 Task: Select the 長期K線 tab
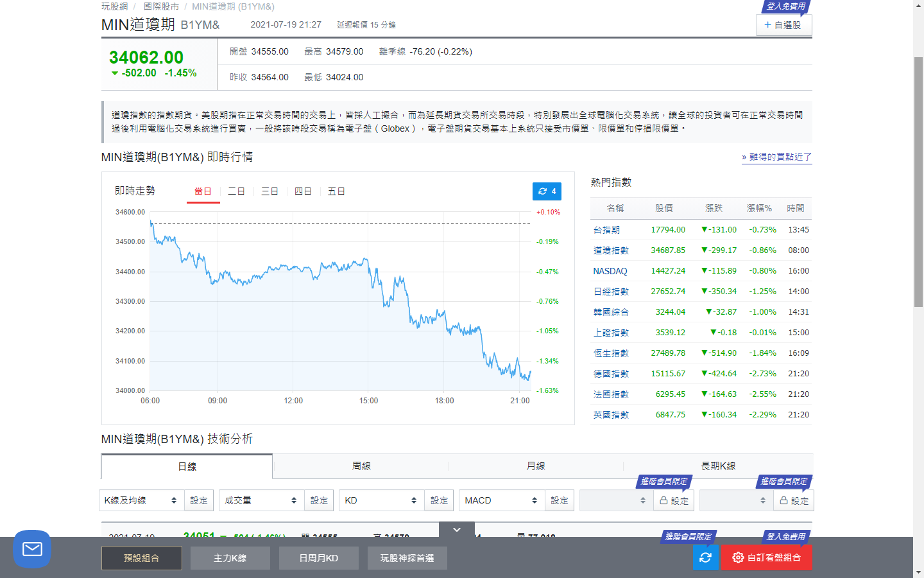click(x=718, y=466)
